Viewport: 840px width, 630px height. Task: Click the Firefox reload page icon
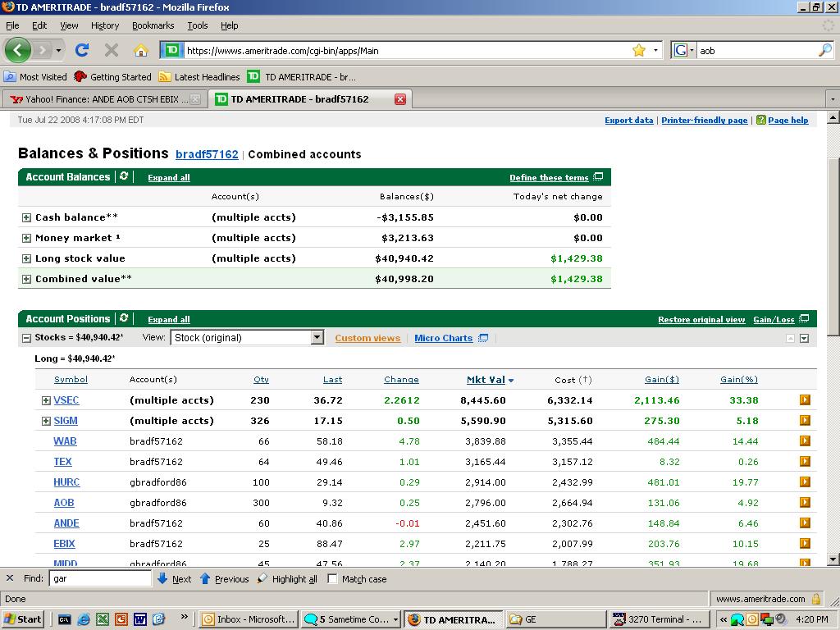pos(81,50)
